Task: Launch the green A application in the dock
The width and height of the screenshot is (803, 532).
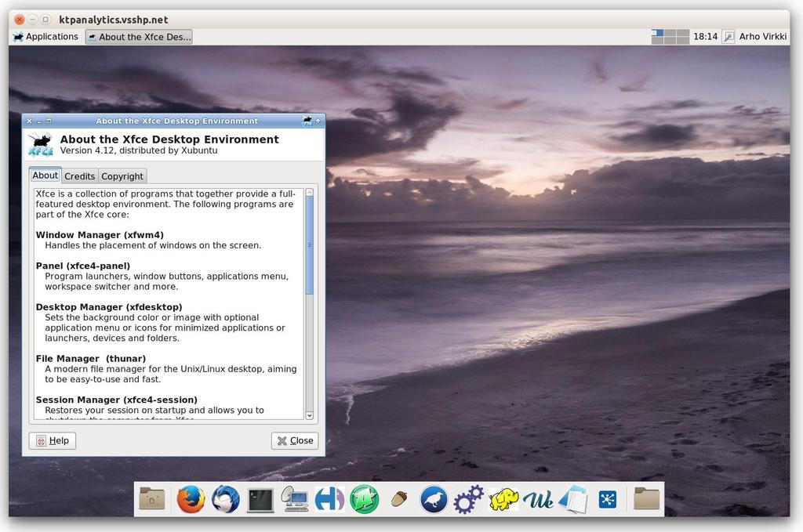Action: [364, 499]
